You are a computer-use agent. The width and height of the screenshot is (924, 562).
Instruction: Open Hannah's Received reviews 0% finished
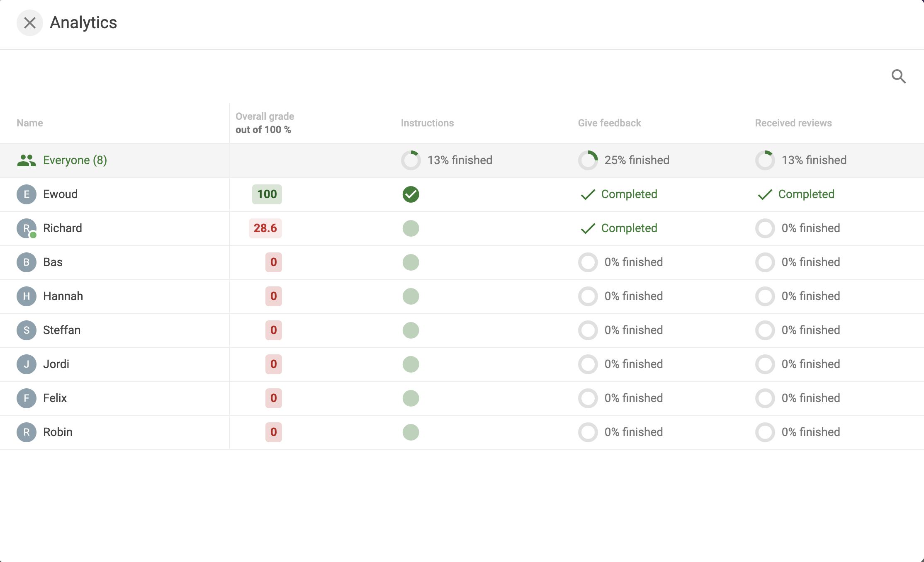point(798,296)
